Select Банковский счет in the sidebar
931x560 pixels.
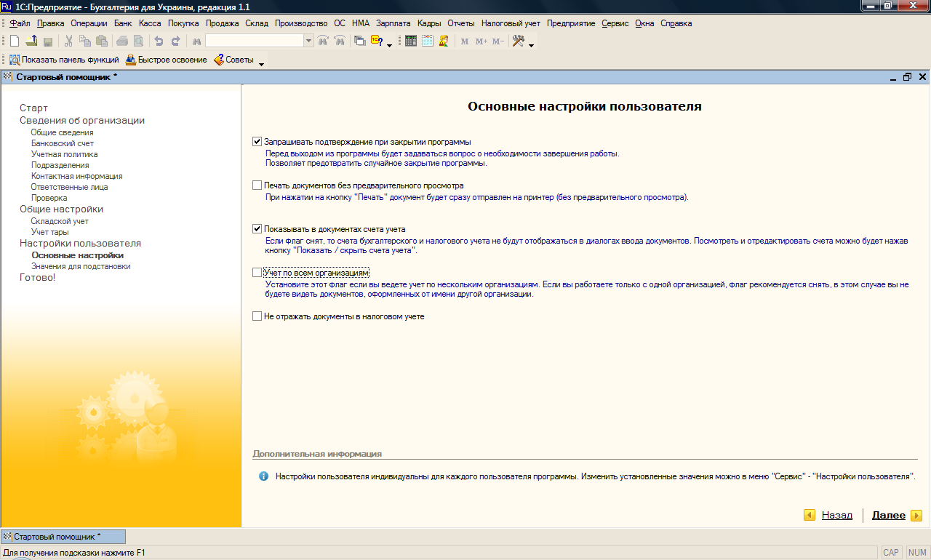(x=63, y=143)
